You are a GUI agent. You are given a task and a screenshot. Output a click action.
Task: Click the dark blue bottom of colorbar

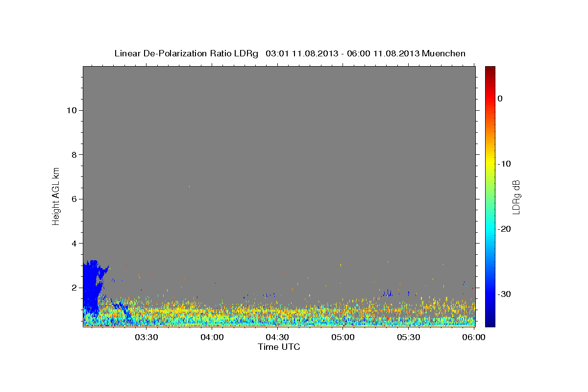(490, 323)
